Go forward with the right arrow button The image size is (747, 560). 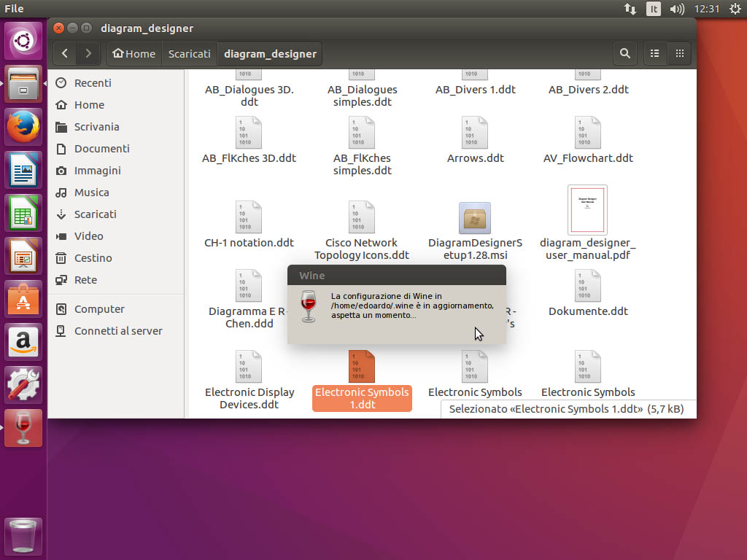(x=88, y=53)
